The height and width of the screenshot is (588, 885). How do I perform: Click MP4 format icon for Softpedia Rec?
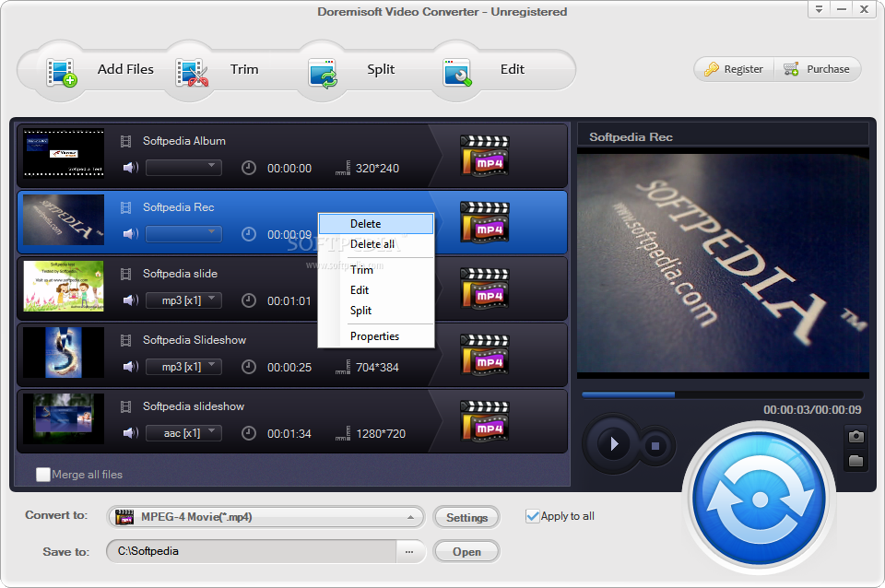pyautogui.click(x=485, y=222)
